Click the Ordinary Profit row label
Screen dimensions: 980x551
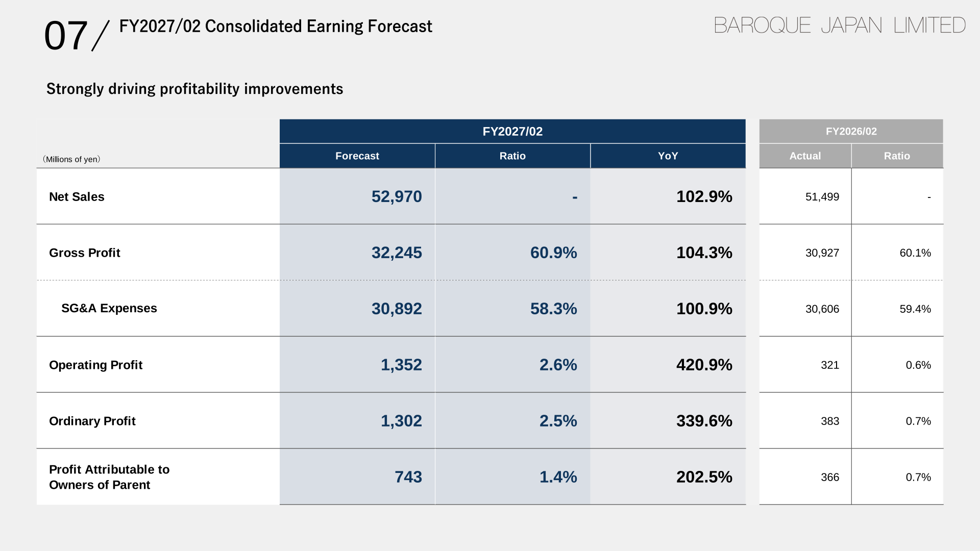pyautogui.click(x=92, y=421)
